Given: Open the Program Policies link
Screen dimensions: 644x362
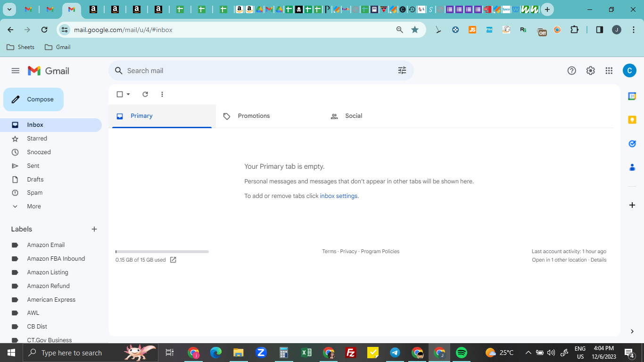Looking at the screenshot, I should tap(380, 252).
